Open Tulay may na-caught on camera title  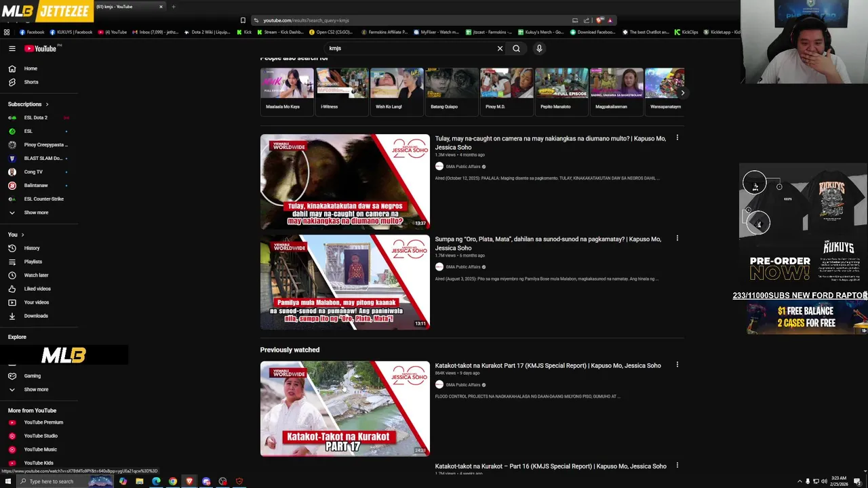tap(550, 143)
